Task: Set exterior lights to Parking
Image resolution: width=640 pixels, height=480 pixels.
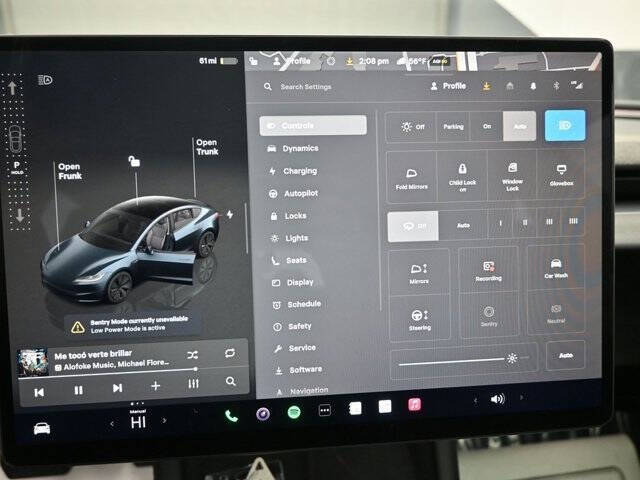Action: click(453, 127)
